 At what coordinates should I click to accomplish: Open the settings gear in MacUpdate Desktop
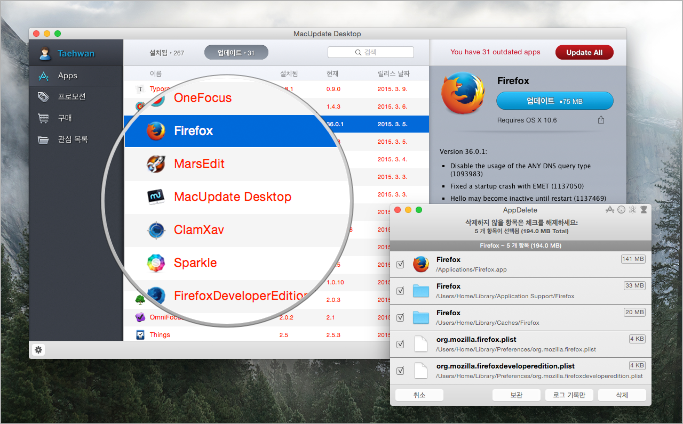click(38, 349)
